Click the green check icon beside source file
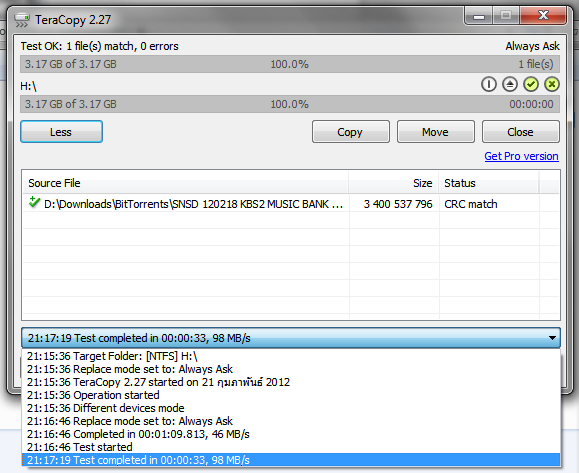The height and width of the screenshot is (473, 579). coord(34,202)
